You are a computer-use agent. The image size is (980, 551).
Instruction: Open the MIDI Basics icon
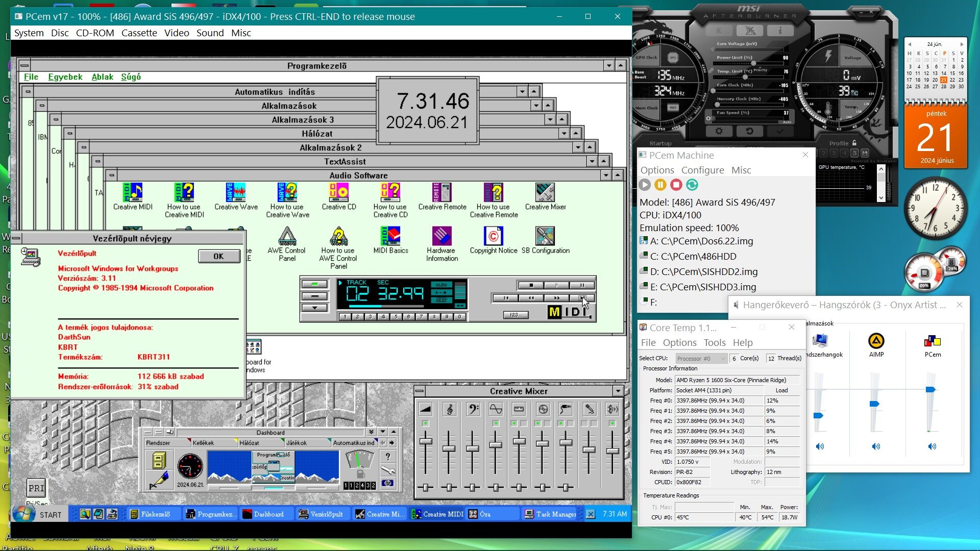pyautogui.click(x=390, y=240)
